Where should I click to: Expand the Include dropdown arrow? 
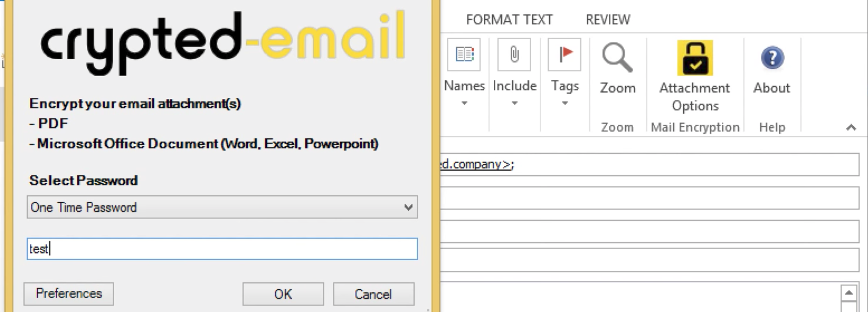tap(515, 103)
